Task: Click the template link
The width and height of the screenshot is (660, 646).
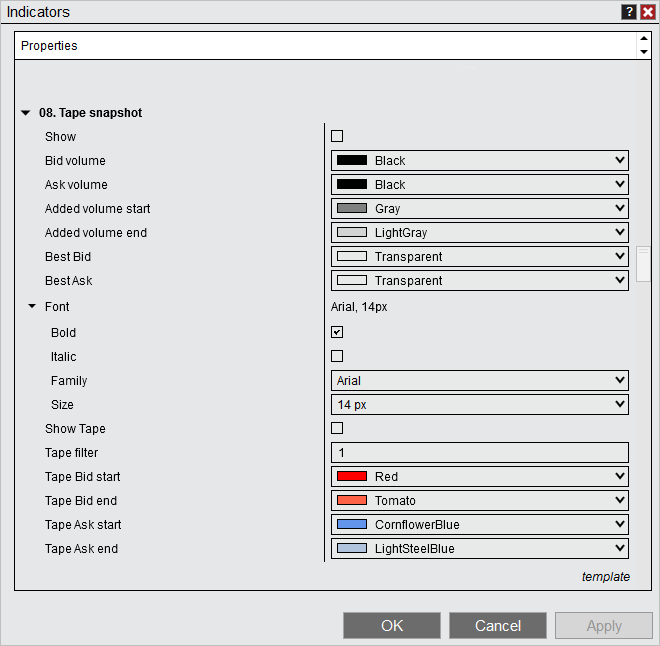Action: pyautogui.click(x=605, y=577)
